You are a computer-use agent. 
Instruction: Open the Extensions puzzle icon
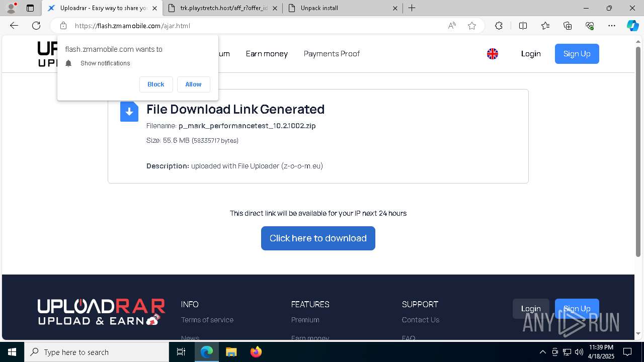(499, 26)
